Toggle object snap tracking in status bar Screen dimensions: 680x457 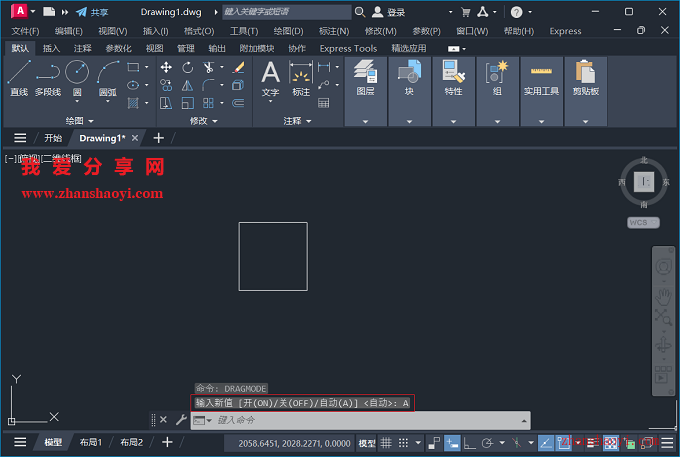(546, 443)
